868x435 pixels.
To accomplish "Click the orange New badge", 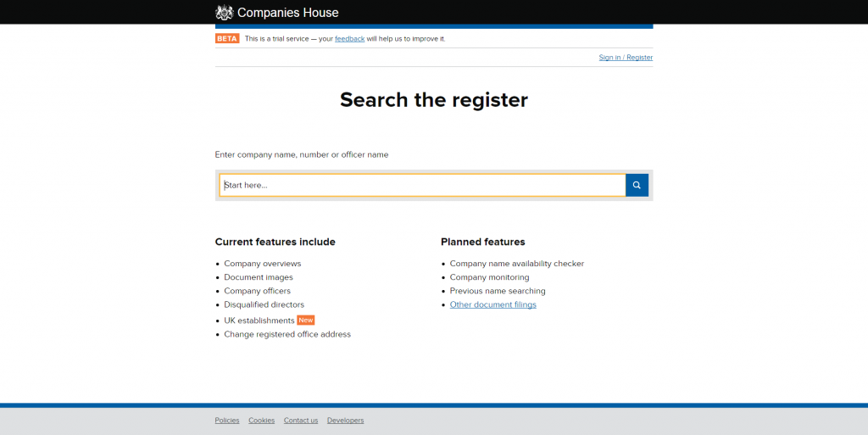I will point(305,320).
